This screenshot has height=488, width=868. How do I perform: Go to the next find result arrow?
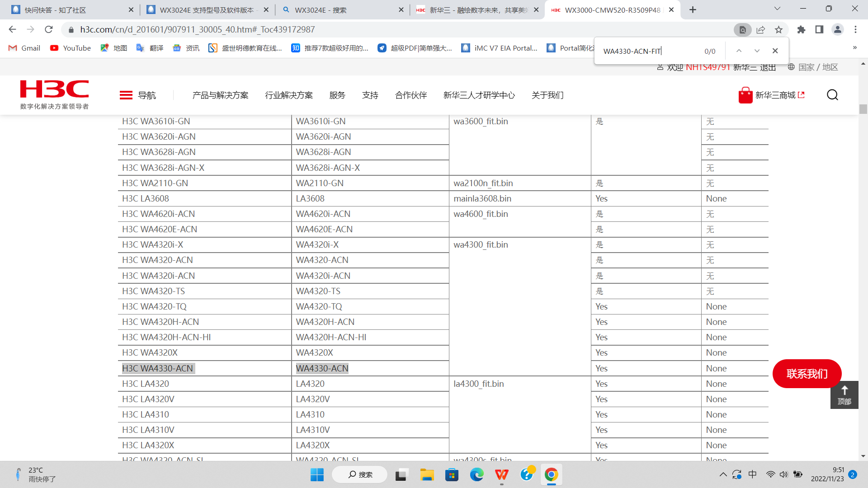click(757, 51)
